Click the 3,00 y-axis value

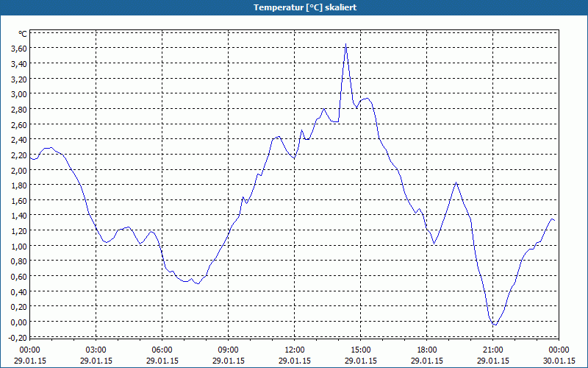pyautogui.click(x=19, y=94)
